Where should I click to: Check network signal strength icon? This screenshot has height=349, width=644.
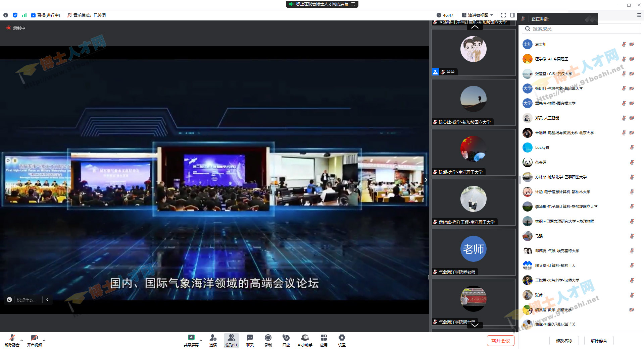pos(24,15)
